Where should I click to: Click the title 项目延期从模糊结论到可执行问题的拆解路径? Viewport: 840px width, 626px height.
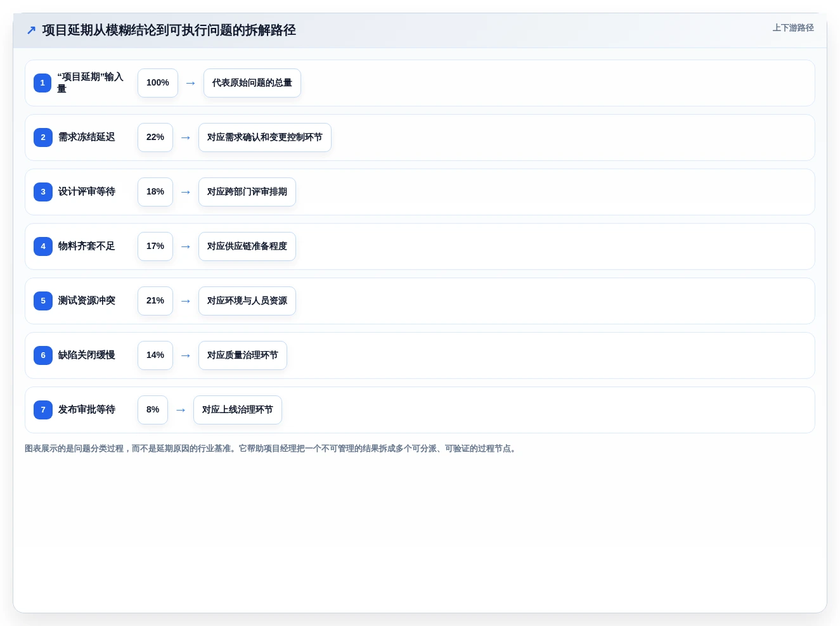point(169,30)
